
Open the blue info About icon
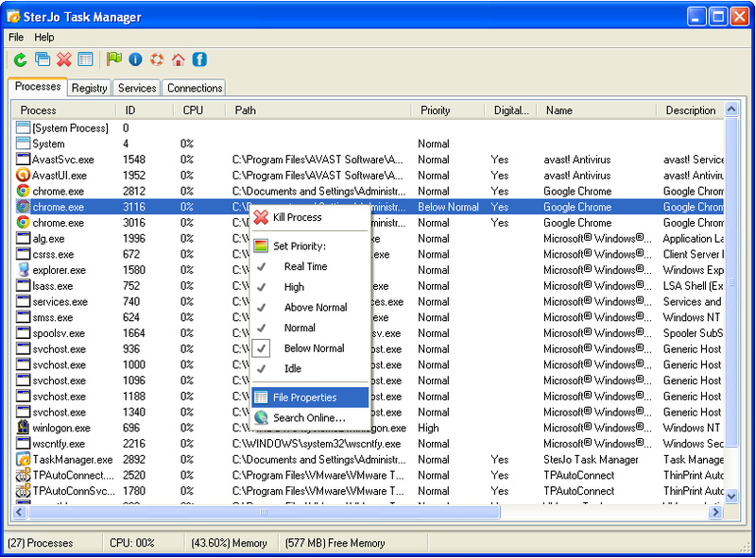135,59
